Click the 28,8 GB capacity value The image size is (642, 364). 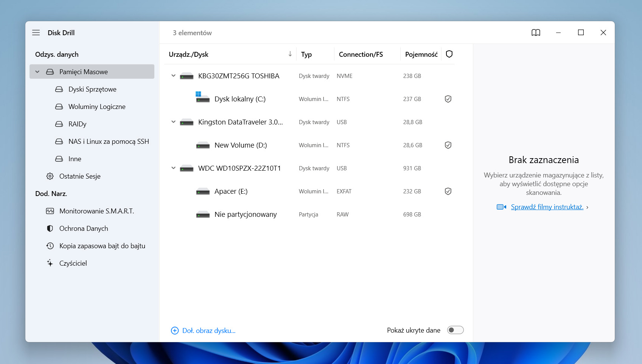pyautogui.click(x=412, y=122)
